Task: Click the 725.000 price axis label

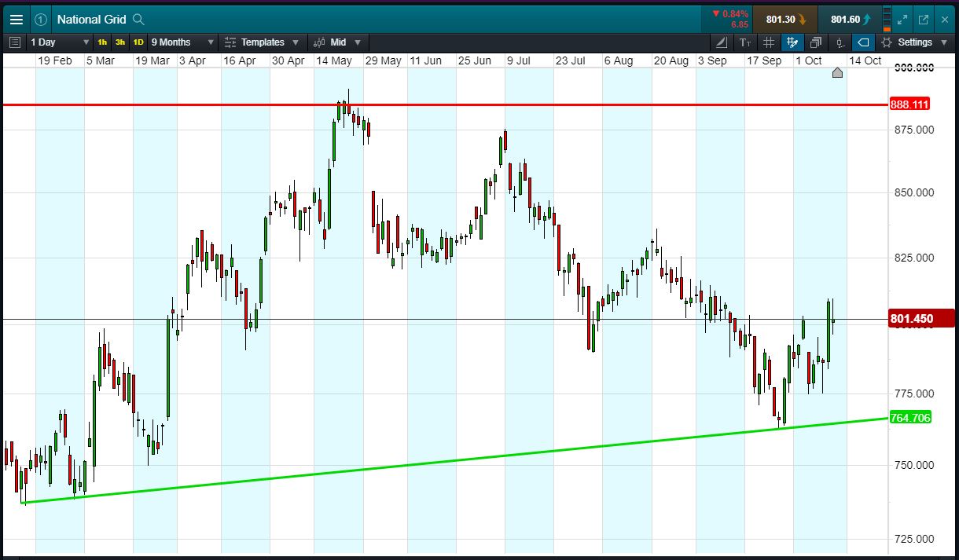Action: pos(915,539)
